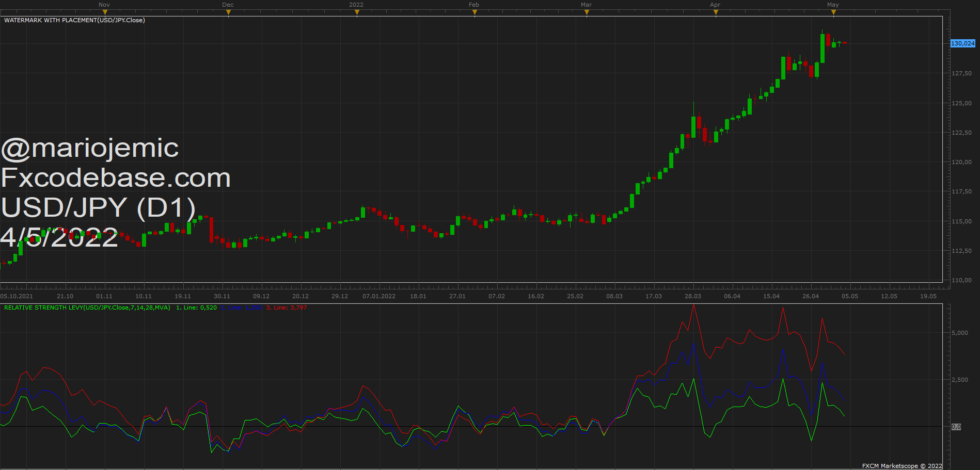Click the blue '2. Line: 1,350' value
Viewport: 980px width, 470px height.
coord(242,307)
